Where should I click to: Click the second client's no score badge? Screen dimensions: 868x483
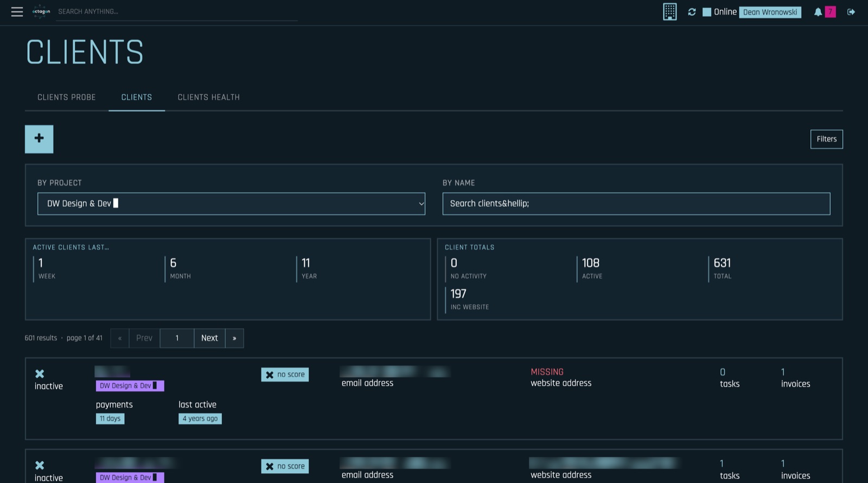285,467
